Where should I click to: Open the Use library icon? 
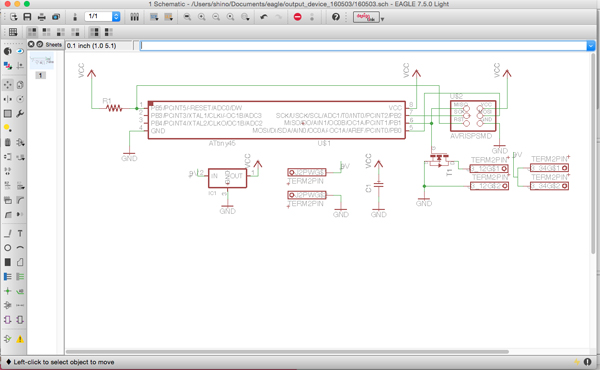pyautogui.click(x=134, y=17)
